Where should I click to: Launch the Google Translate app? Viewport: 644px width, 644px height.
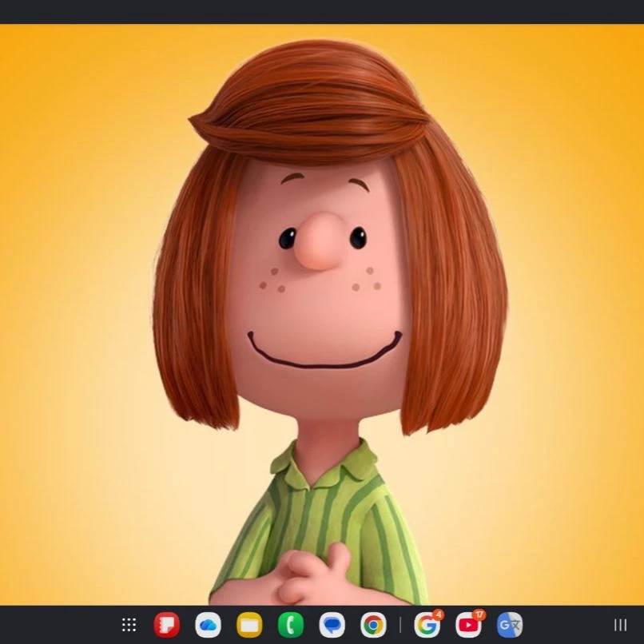[510, 625]
